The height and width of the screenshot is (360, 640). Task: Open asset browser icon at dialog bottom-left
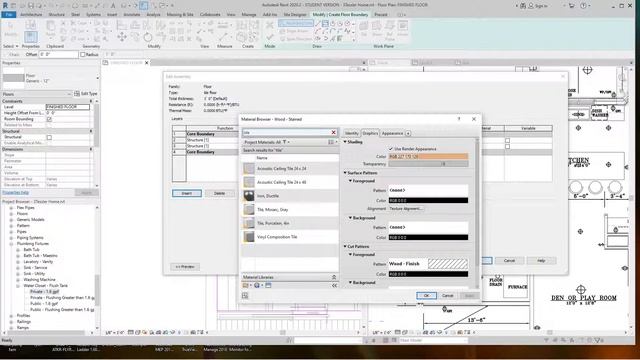coord(245,296)
